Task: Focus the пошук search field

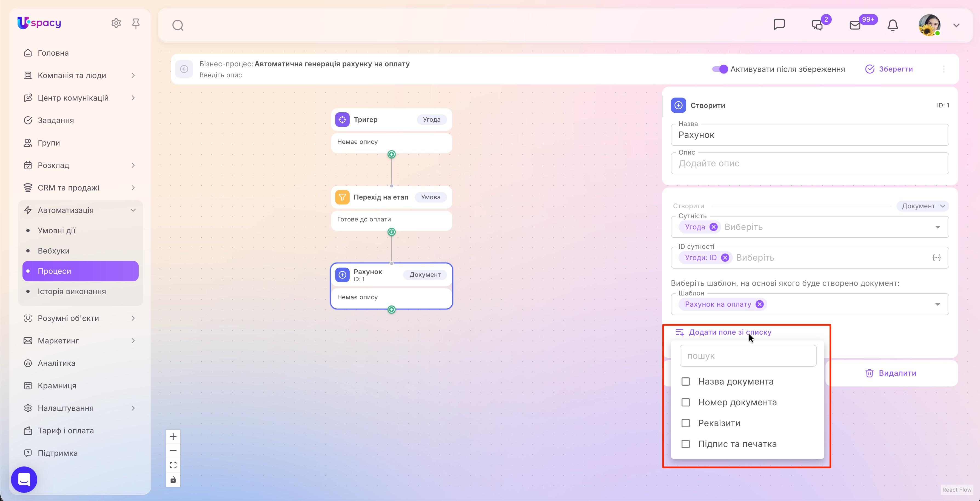Action: pos(748,356)
